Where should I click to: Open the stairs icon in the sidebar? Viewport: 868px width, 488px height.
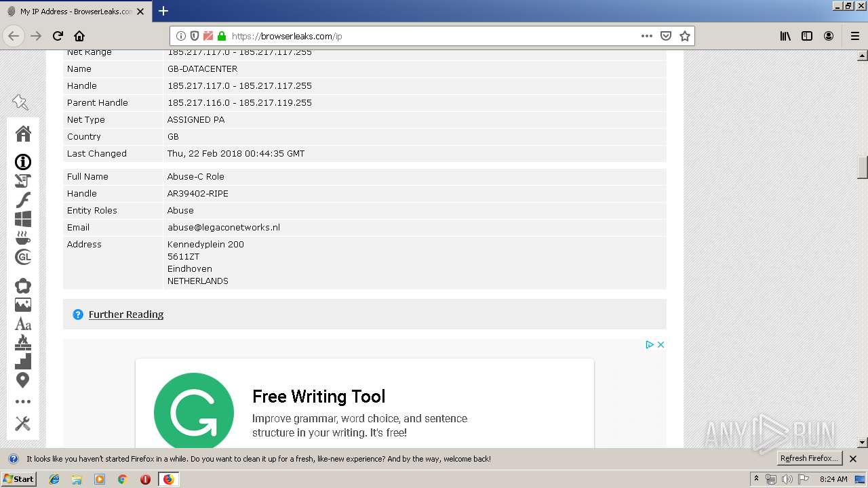23,361
